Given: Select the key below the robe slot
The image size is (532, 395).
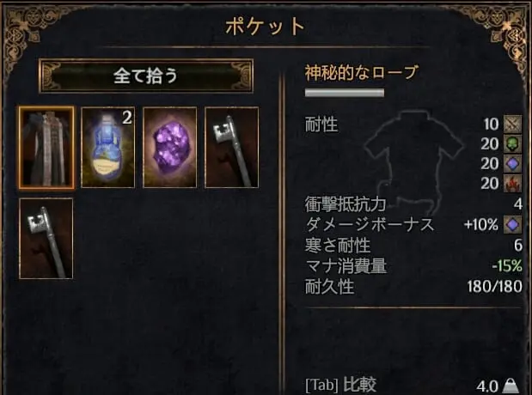Looking at the screenshot, I should pyautogui.click(x=46, y=239).
